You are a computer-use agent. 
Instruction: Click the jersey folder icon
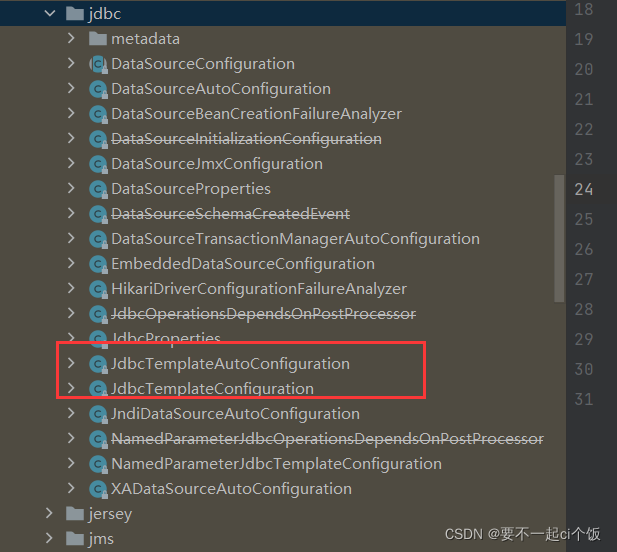pyautogui.click(x=75, y=513)
